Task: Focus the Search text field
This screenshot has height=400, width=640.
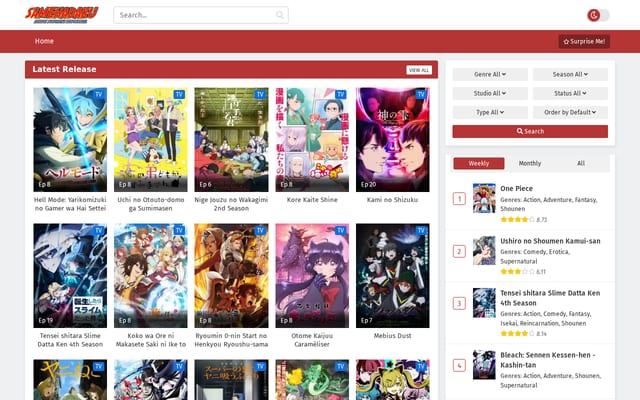Action: pyautogui.click(x=201, y=15)
